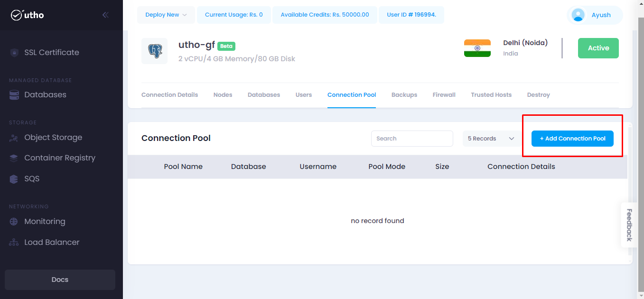
Task: Click the Delhi (Noida) location text
Action: pyautogui.click(x=525, y=43)
